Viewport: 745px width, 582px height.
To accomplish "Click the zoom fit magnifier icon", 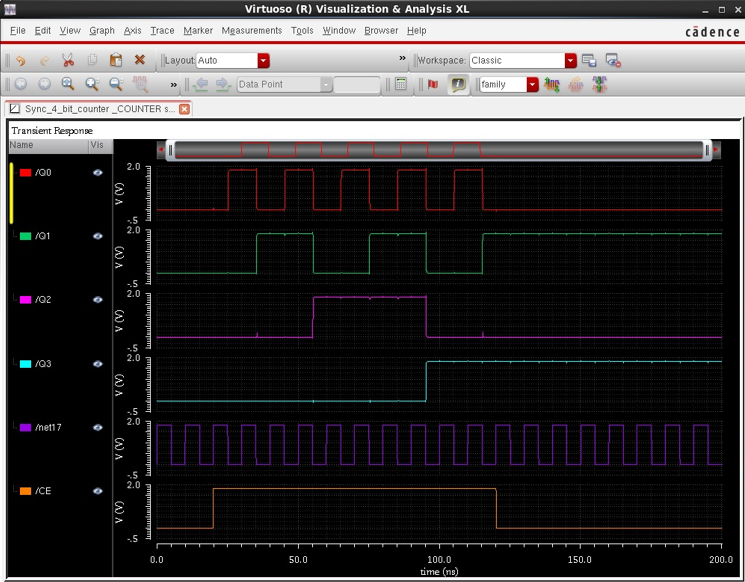I will click(x=68, y=84).
